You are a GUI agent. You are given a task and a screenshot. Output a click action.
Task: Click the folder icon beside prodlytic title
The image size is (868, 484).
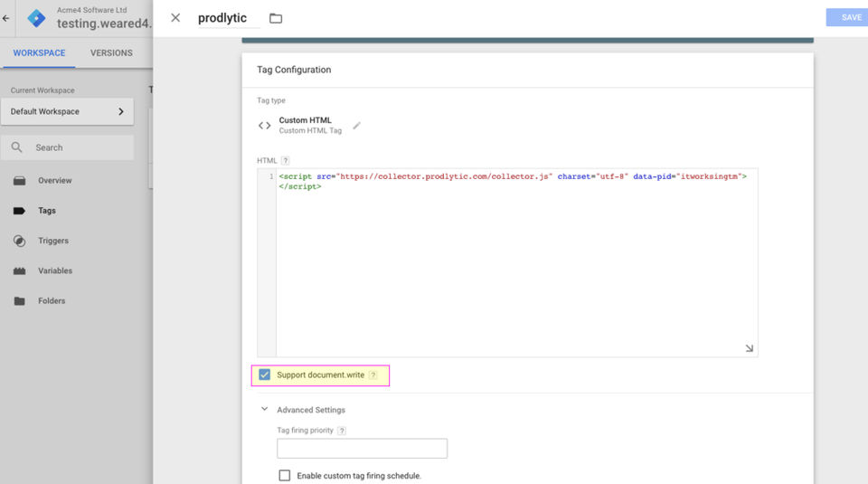(276, 18)
